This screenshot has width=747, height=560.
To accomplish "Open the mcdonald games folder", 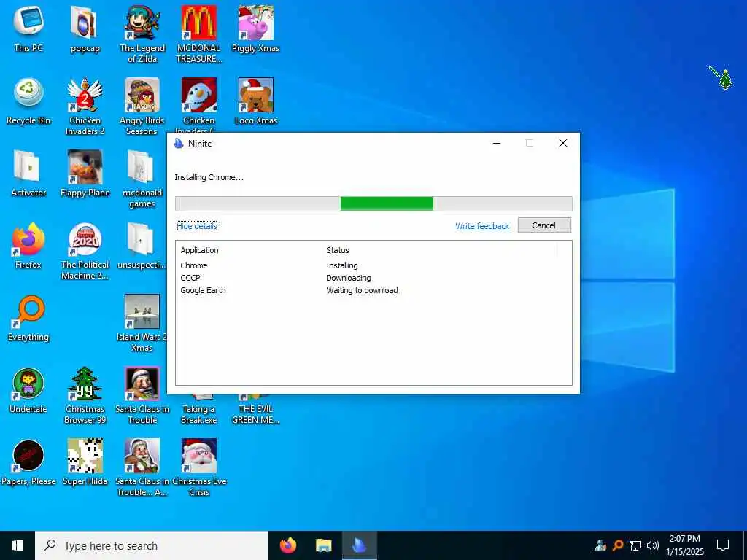I will coord(142,178).
